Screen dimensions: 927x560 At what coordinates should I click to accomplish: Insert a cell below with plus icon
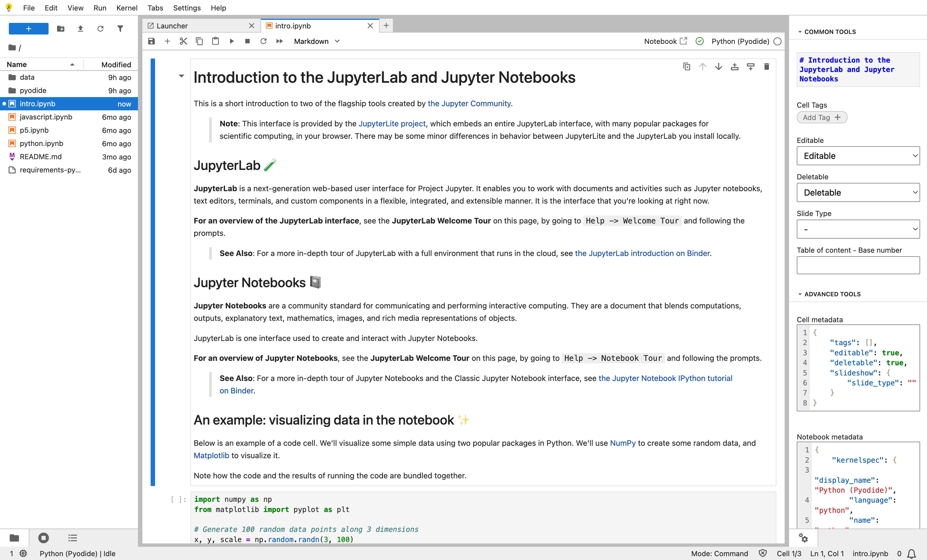pos(167,41)
